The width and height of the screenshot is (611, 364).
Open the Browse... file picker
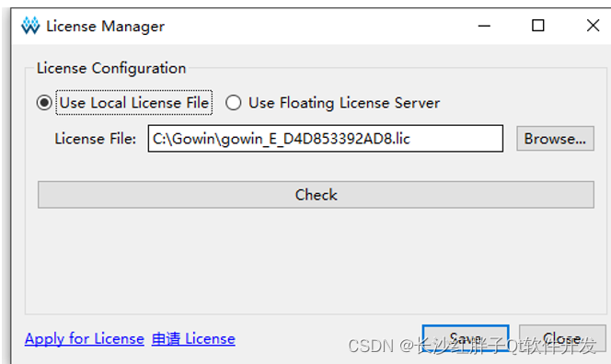tap(555, 139)
